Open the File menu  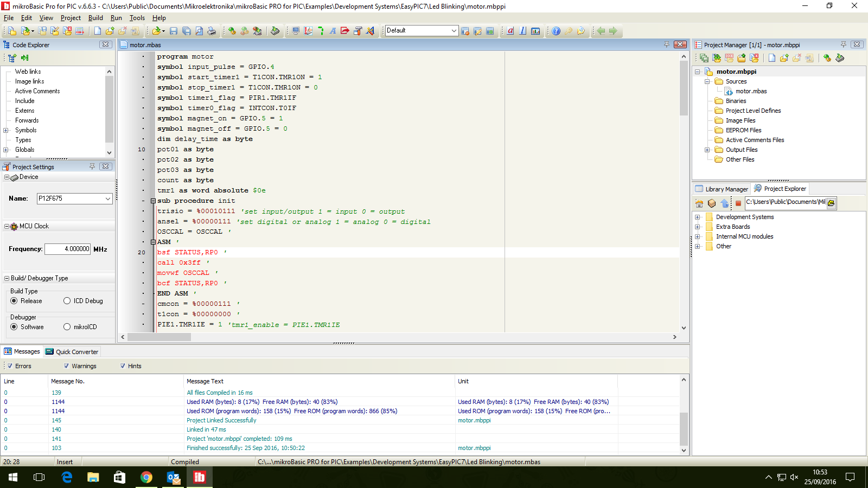click(x=9, y=18)
